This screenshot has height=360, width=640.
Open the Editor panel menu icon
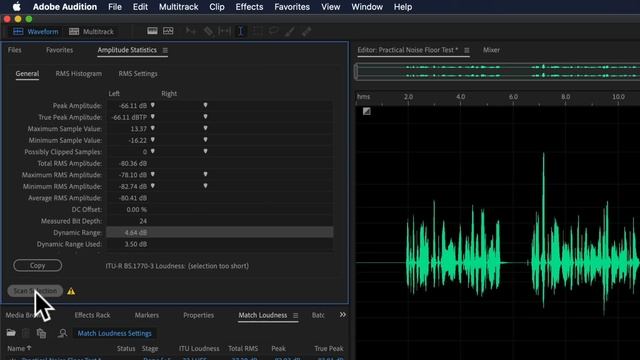[467, 50]
